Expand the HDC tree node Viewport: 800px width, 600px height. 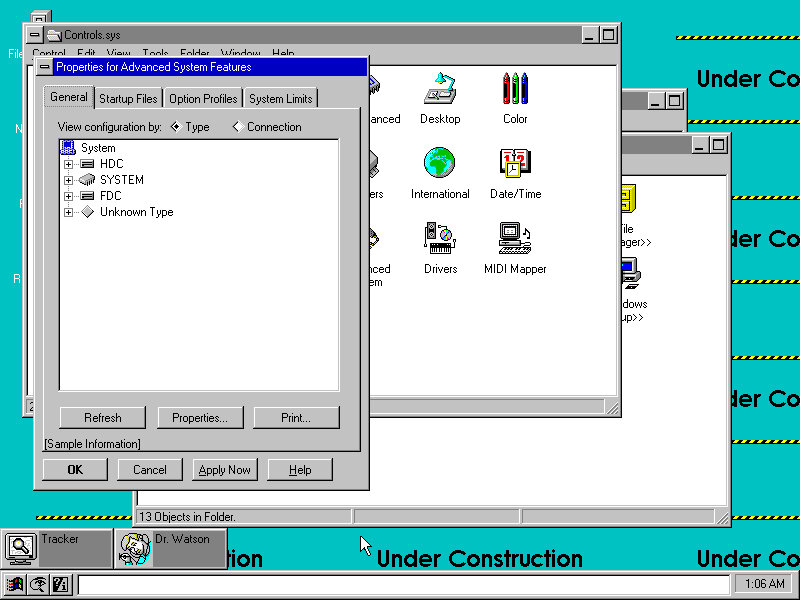69,164
